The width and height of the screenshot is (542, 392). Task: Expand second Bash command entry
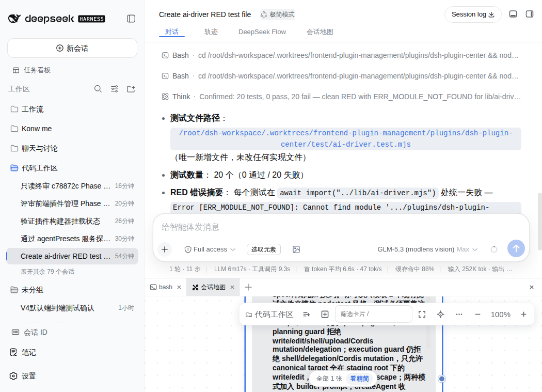click(x=341, y=76)
